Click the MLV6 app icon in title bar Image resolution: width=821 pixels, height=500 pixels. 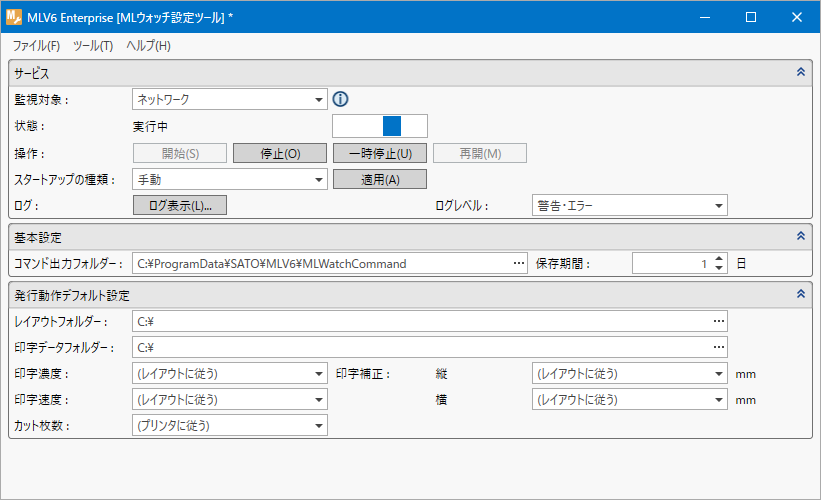click(14, 17)
